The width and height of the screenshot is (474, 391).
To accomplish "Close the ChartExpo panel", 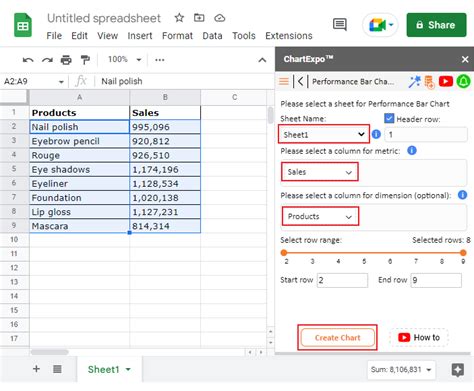I will (465, 60).
